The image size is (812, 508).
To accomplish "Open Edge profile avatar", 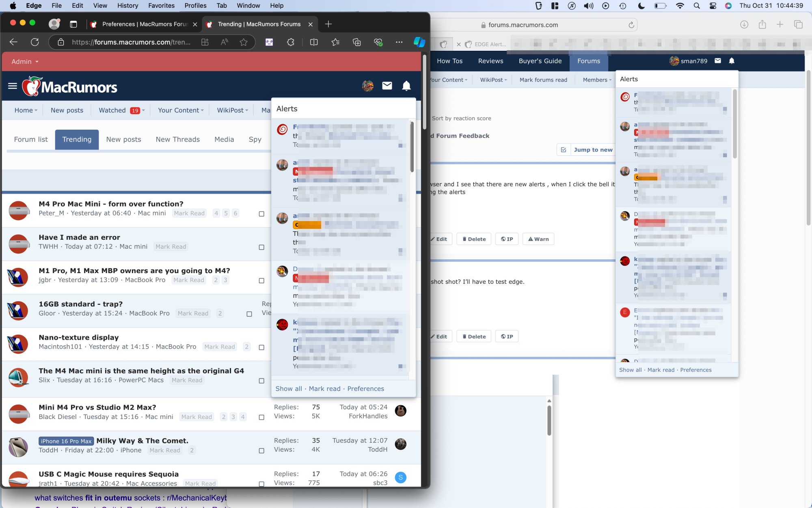I will [x=54, y=24].
